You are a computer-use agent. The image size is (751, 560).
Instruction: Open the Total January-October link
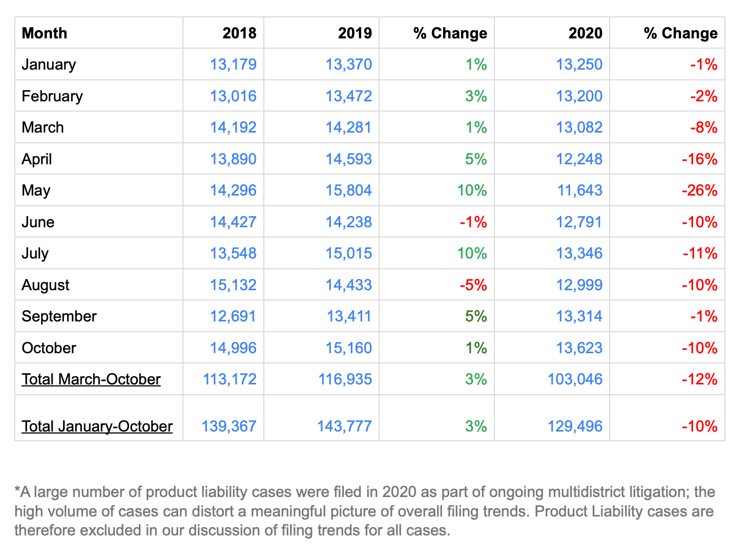(x=97, y=426)
